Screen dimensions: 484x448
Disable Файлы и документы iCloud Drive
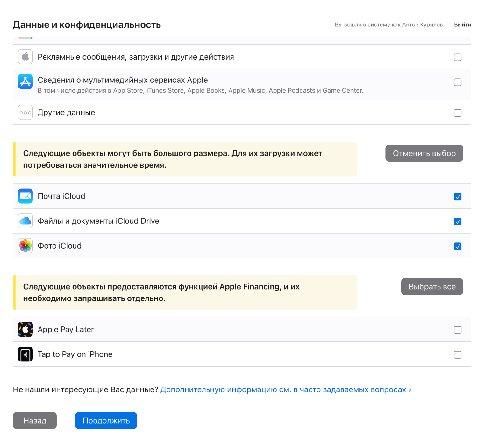(x=458, y=221)
